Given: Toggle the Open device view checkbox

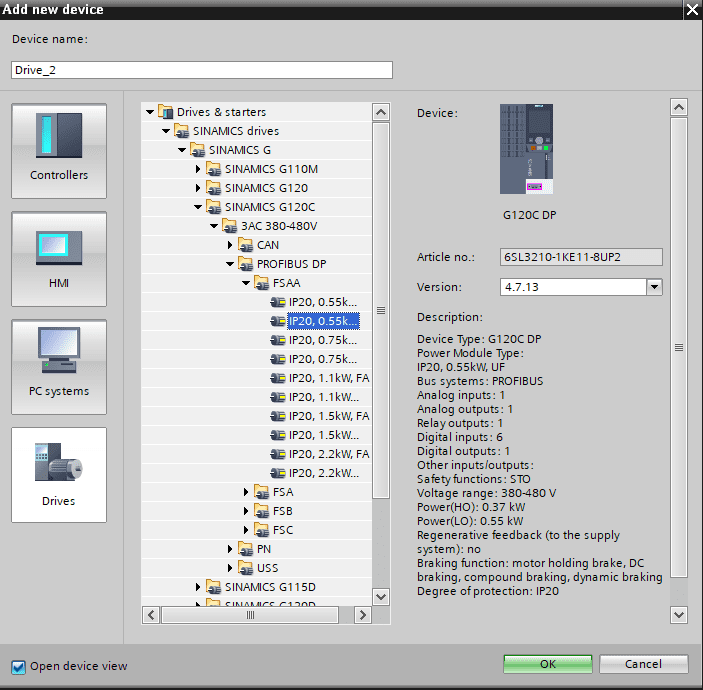Looking at the screenshot, I should pyautogui.click(x=18, y=667).
